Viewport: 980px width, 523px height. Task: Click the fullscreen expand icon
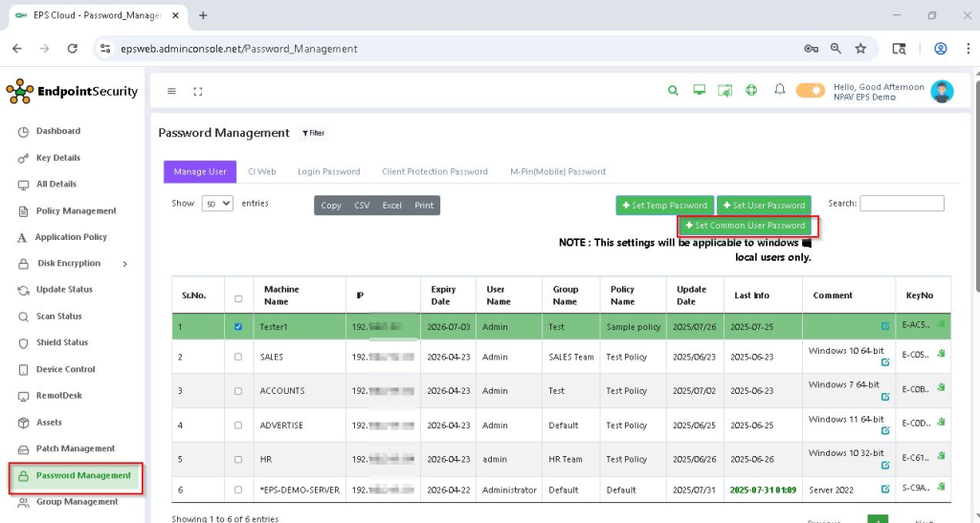pyautogui.click(x=198, y=92)
